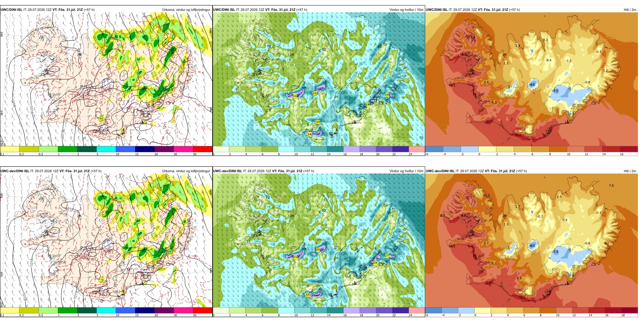This screenshot has width=644, height=322.
Task: Click gust label '31' on top wind map
Action: coord(295,96)
